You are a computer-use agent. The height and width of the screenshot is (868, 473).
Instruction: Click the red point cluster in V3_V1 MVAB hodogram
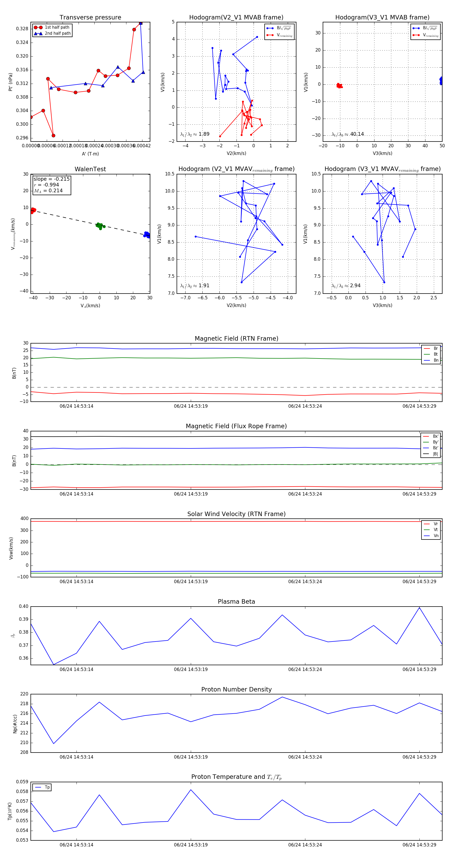(339, 86)
